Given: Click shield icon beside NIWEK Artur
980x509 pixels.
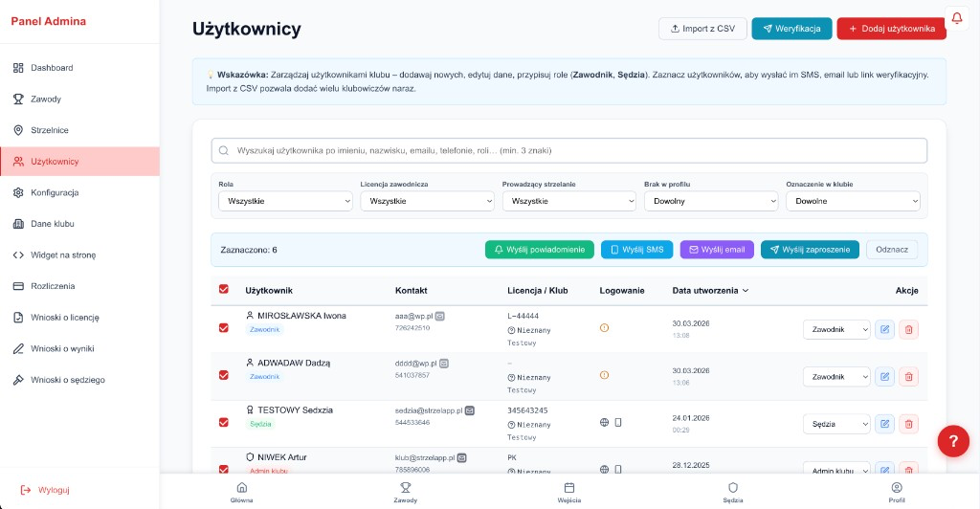Looking at the screenshot, I should coord(250,457).
